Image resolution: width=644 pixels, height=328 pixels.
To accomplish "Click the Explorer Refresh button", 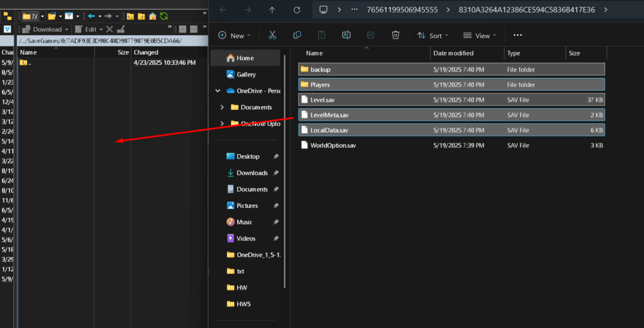I will click(296, 9).
